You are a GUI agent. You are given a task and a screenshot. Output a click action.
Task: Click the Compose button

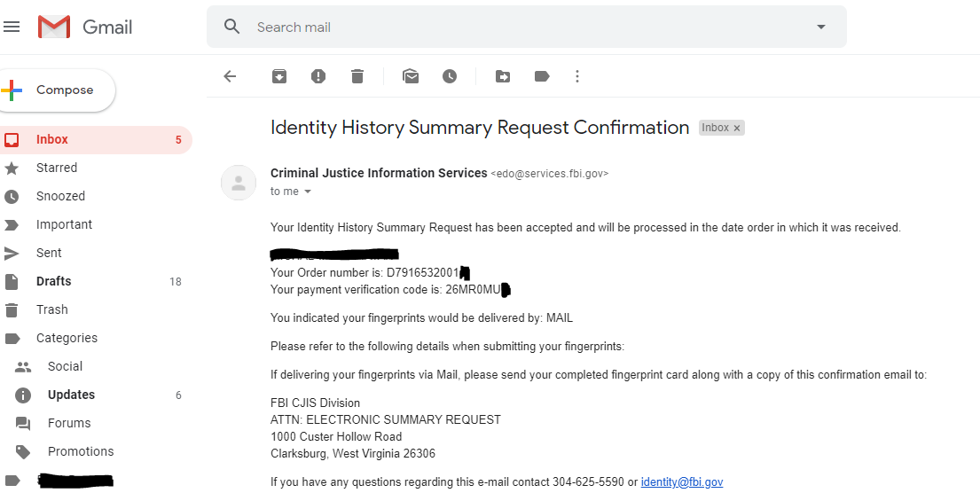56,90
